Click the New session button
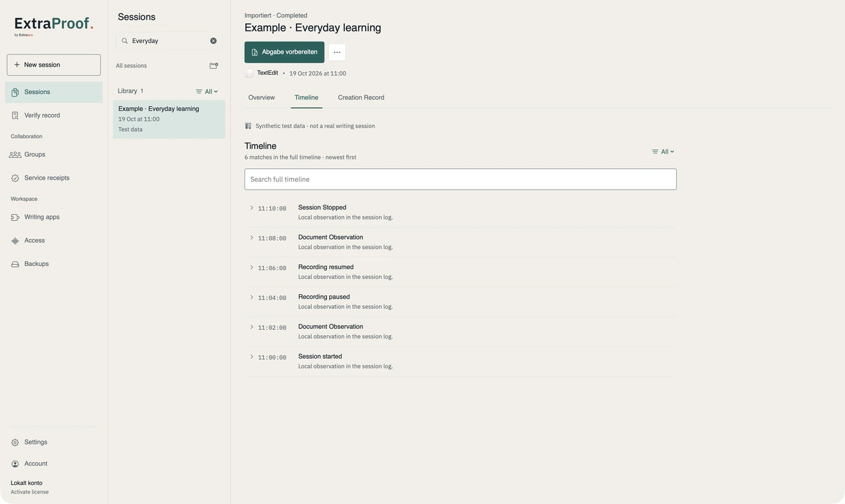 pos(54,65)
